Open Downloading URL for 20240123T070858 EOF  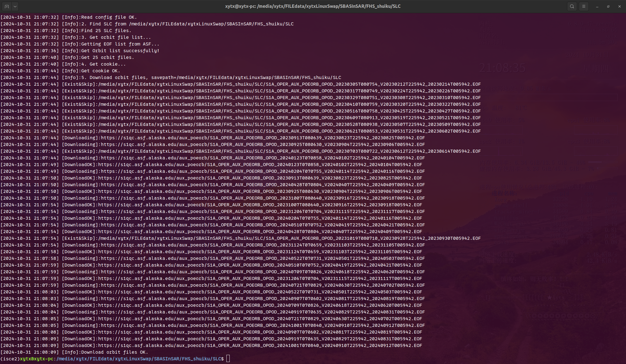(x=263, y=158)
